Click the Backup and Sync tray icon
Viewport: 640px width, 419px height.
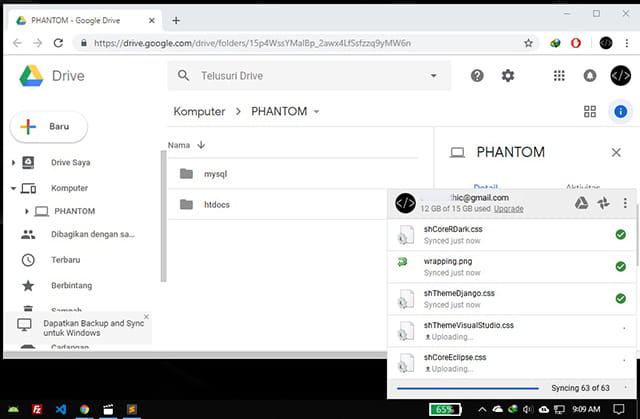544,409
